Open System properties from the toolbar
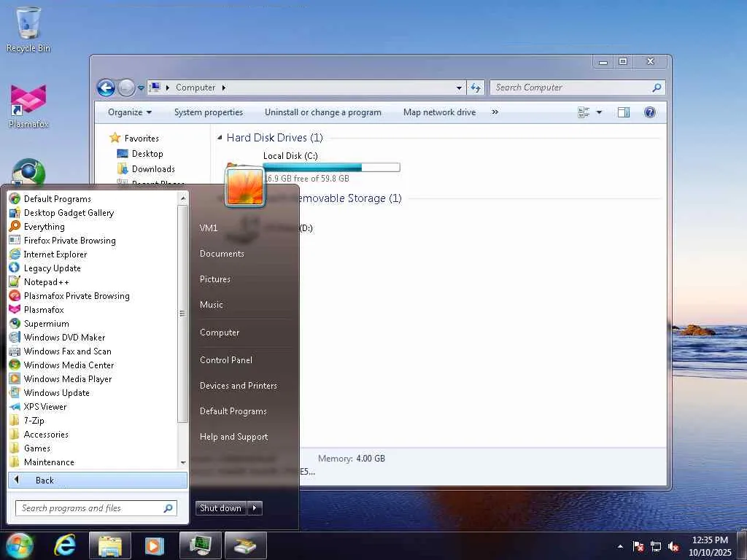 pyautogui.click(x=208, y=112)
